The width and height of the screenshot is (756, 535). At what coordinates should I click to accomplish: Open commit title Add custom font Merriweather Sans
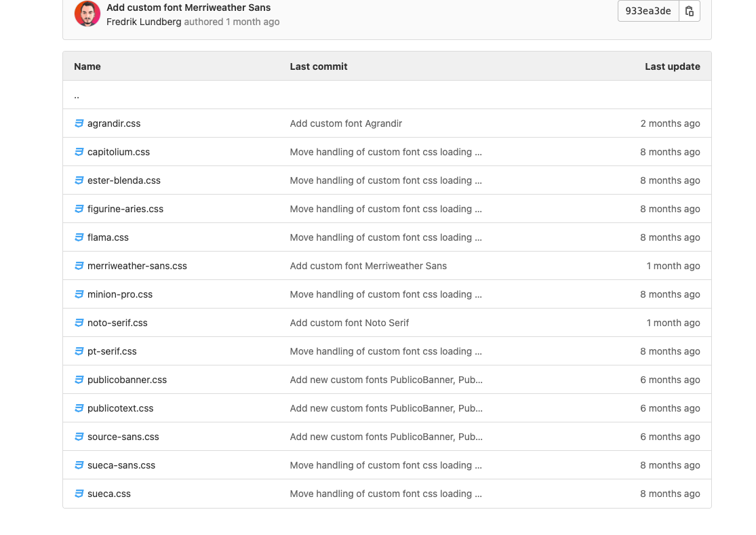coord(188,7)
